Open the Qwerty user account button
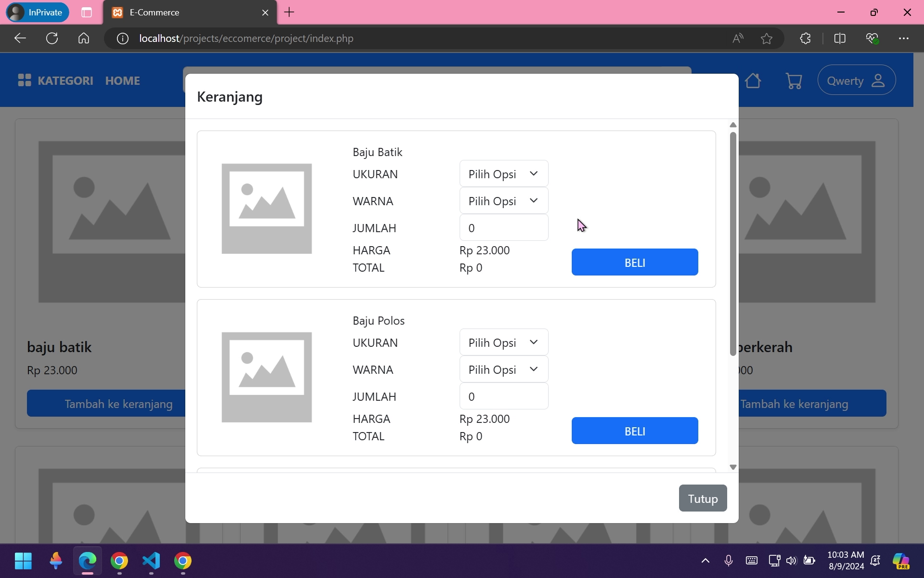The image size is (924, 578). point(857,80)
